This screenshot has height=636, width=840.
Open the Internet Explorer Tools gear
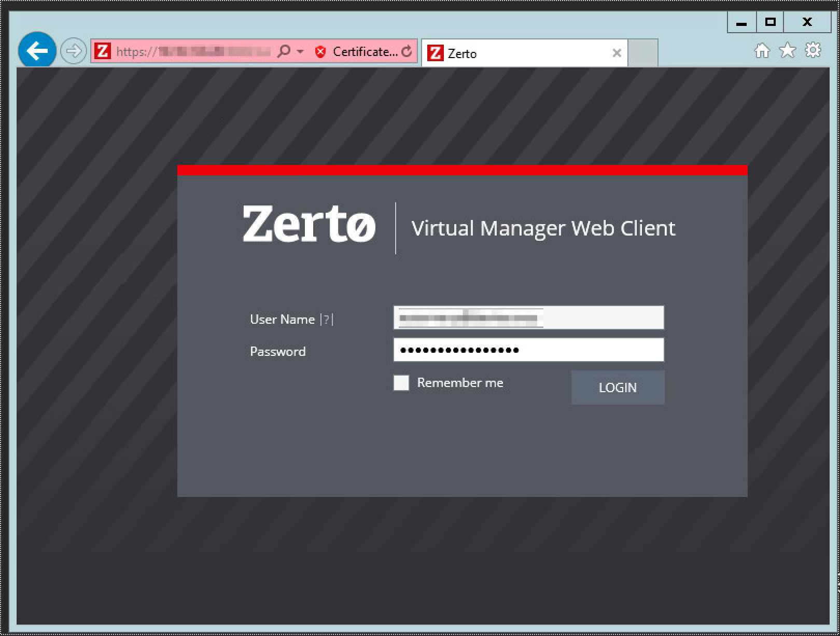(813, 50)
